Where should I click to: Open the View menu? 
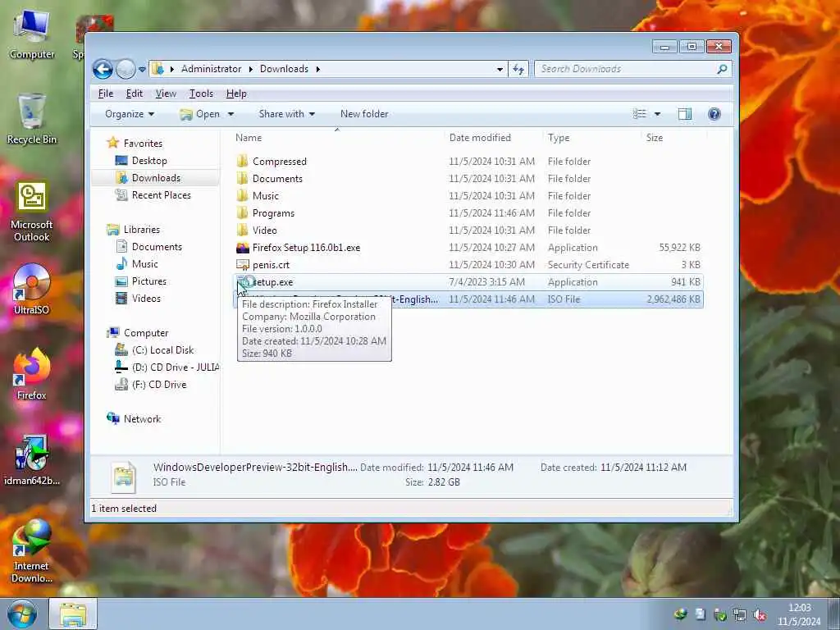[x=166, y=94]
